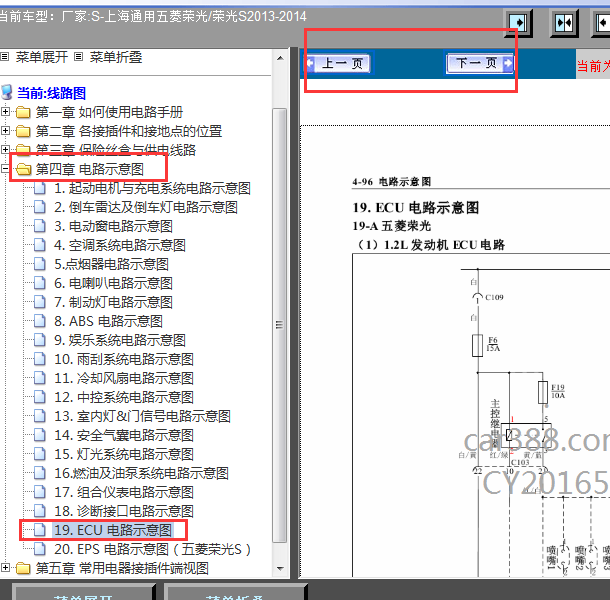The image size is (610, 600).
Task: Click folder icon of 第一章 如何使用电路手册
Action: 23,112
